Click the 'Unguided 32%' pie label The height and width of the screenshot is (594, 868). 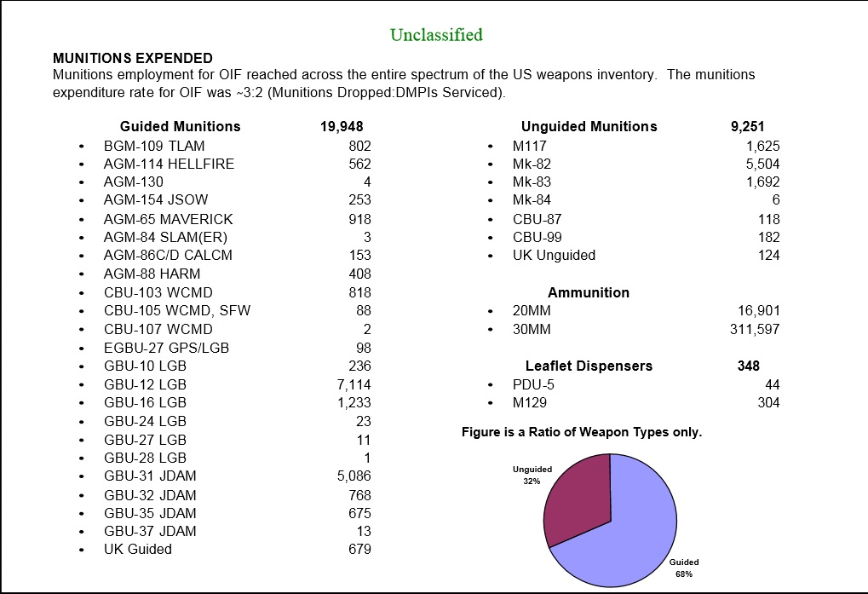point(532,475)
